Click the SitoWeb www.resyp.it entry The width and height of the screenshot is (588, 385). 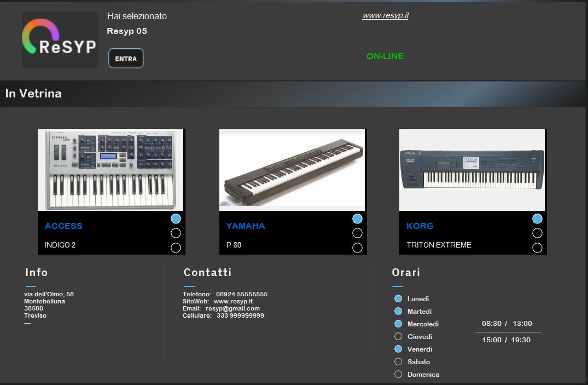[218, 301]
